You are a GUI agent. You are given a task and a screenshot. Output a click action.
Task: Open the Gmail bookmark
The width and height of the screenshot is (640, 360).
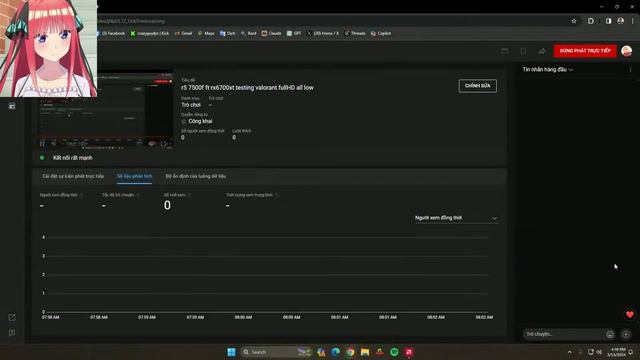[x=183, y=33]
